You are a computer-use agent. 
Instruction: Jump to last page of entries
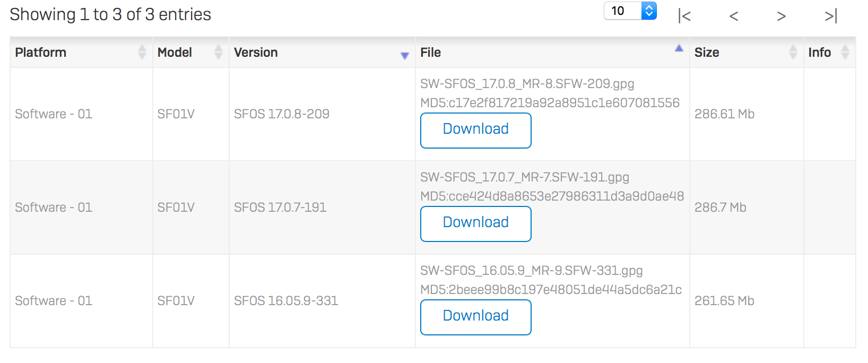831,16
